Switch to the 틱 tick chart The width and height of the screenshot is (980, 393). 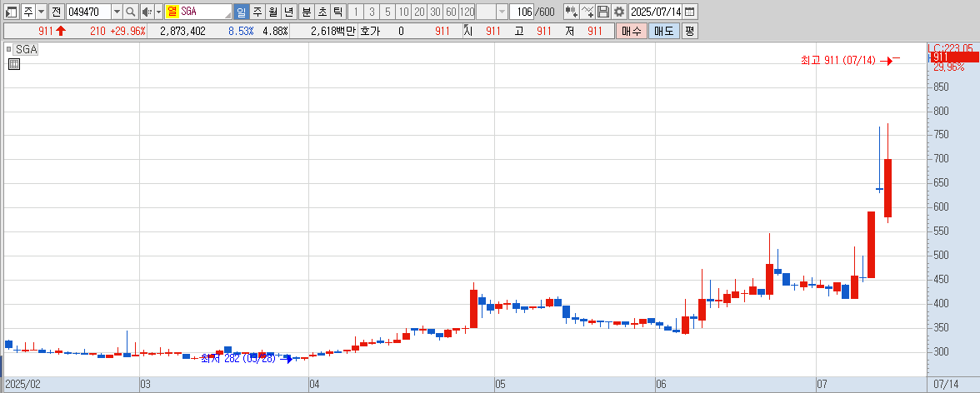337,12
